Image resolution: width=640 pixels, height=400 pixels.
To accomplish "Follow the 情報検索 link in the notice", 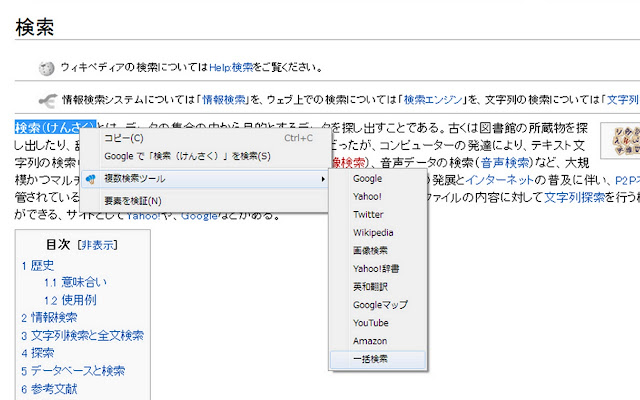I will click(224, 100).
